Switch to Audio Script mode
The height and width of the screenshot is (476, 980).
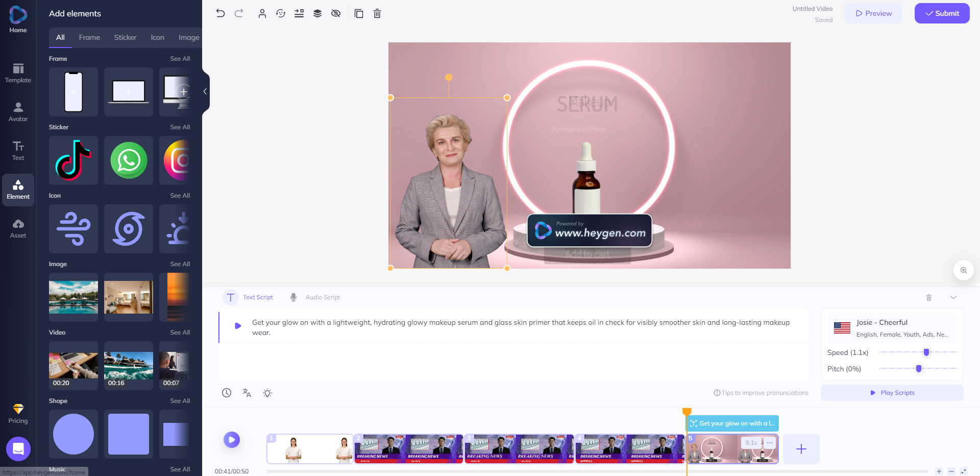[x=315, y=297]
